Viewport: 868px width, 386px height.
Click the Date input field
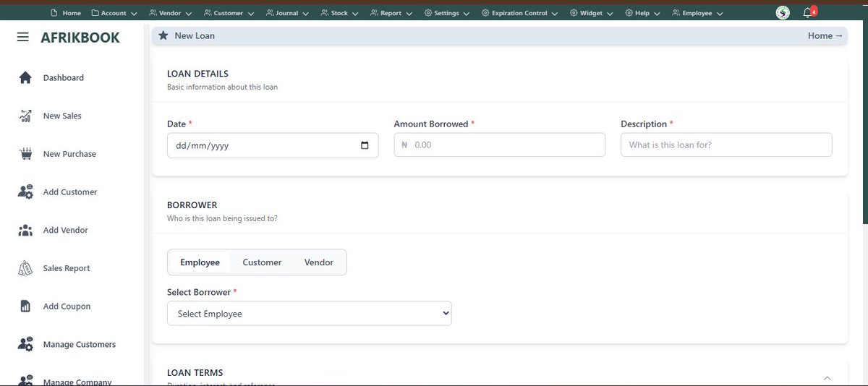(x=273, y=145)
